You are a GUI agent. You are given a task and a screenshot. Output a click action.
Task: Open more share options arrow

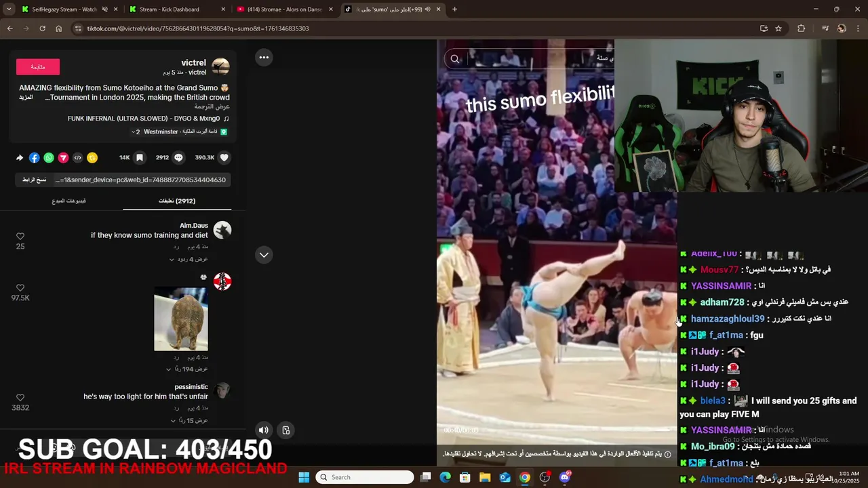point(20,157)
